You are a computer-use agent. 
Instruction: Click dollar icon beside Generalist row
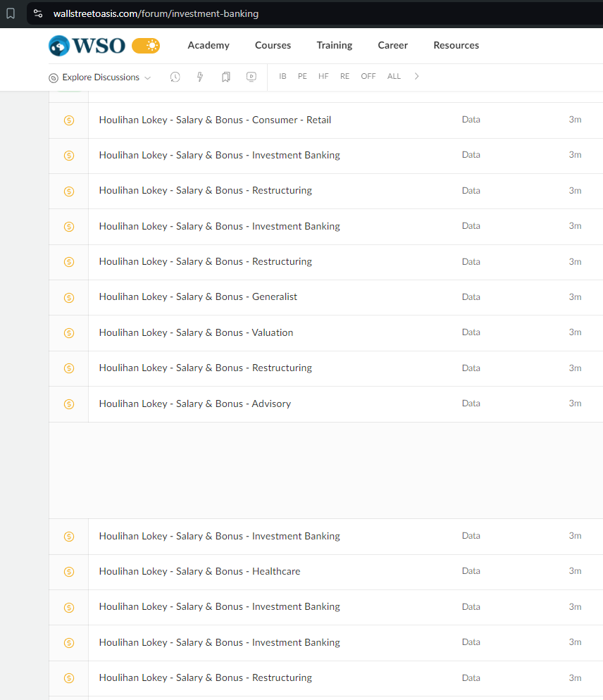pos(69,297)
